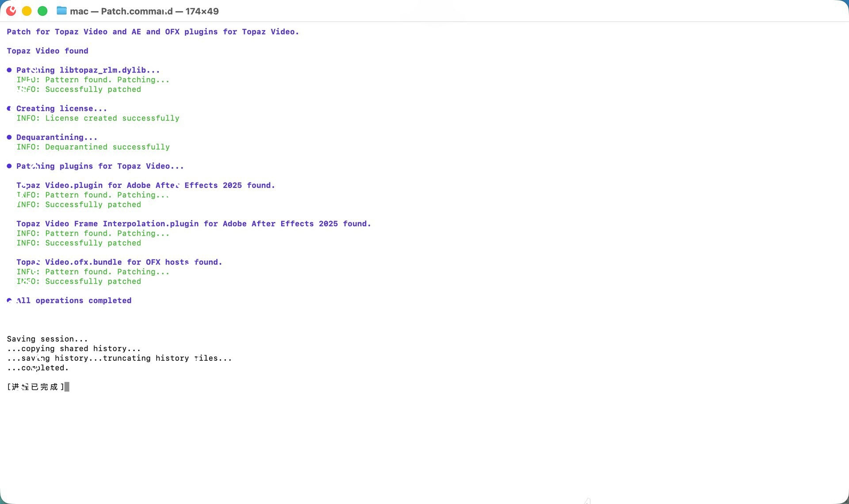Minimize the terminal window with yellow button
The height and width of the screenshot is (504, 849).
click(x=27, y=11)
